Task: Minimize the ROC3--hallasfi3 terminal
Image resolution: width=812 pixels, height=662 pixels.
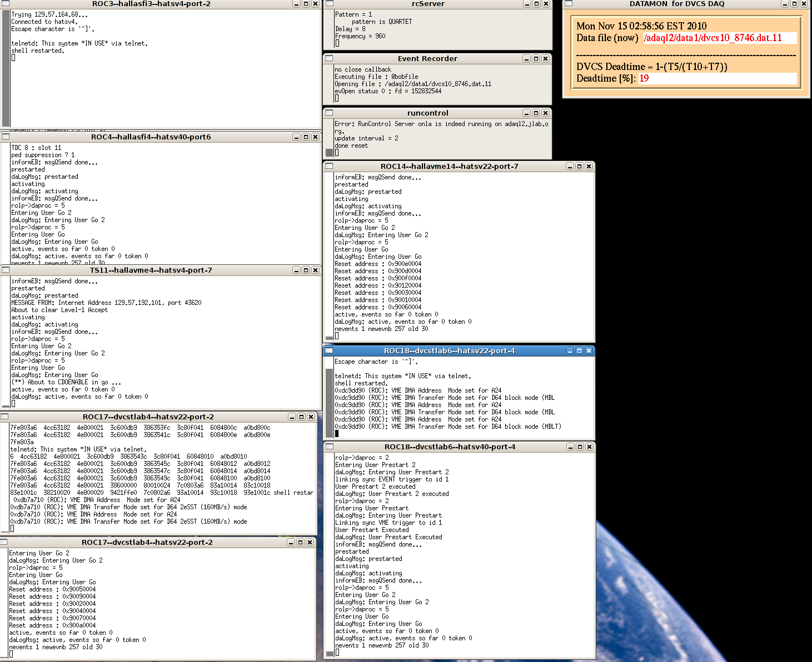Action: [296, 4]
